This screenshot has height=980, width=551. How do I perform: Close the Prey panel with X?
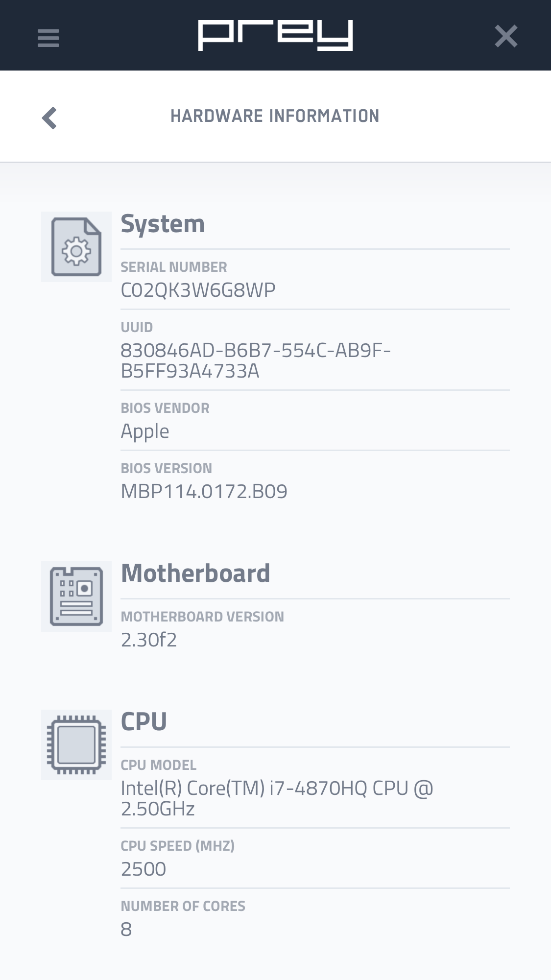pyautogui.click(x=506, y=36)
